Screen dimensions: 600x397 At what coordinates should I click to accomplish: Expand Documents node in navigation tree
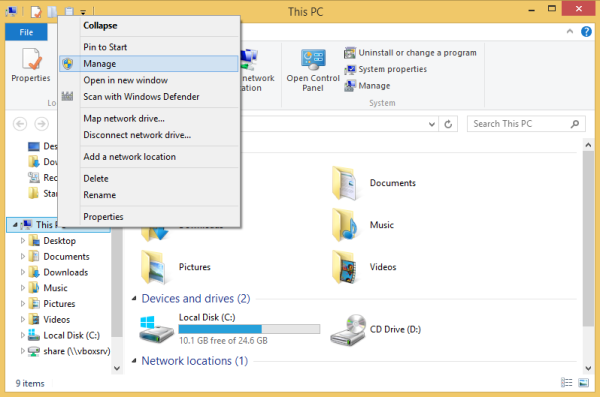[23, 256]
